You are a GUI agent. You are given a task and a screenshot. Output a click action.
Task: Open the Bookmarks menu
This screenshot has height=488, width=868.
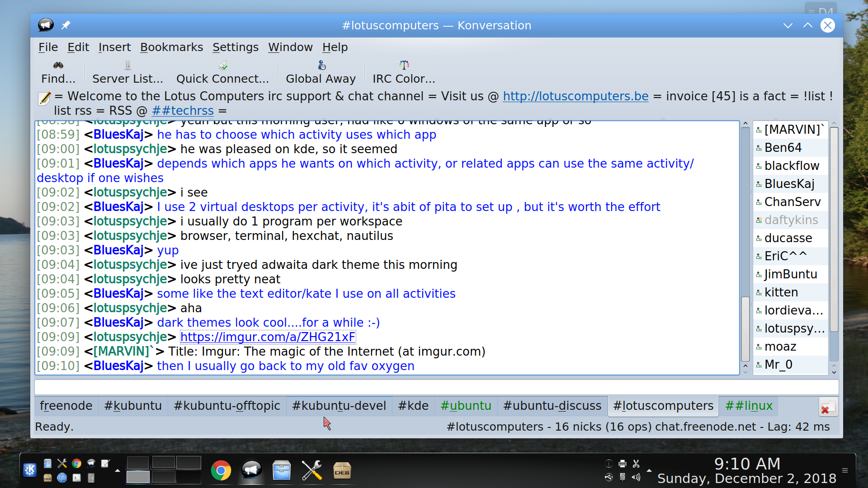[x=171, y=47]
